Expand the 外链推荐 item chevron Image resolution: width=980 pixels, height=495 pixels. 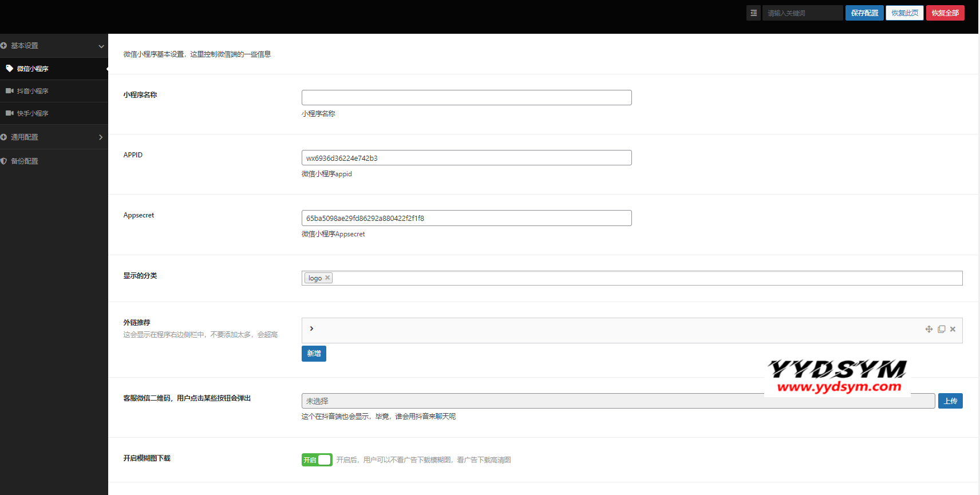tap(311, 328)
